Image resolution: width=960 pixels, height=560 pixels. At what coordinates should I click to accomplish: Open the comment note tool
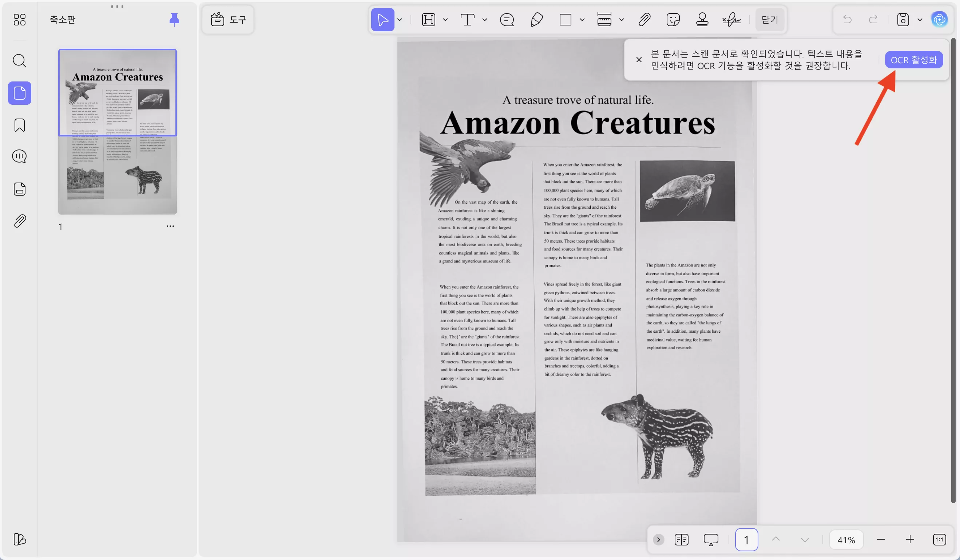pyautogui.click(x=507, y=19)
